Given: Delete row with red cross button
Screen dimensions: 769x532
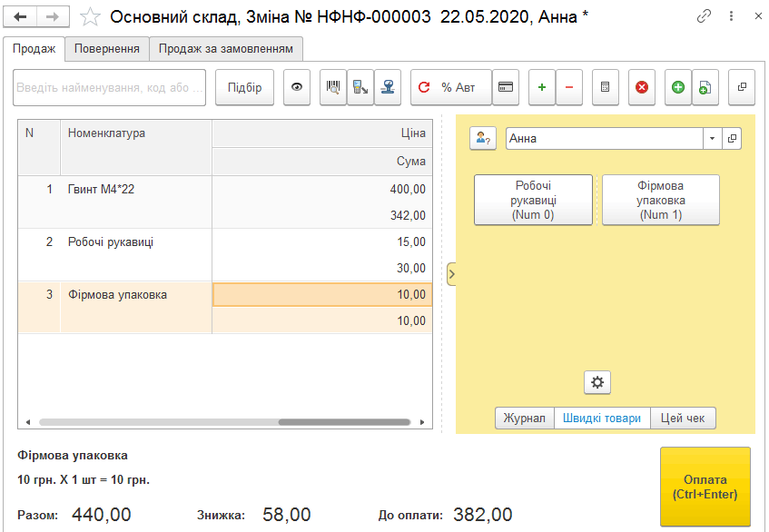Looking at the screenshot, I should point(642,87).
